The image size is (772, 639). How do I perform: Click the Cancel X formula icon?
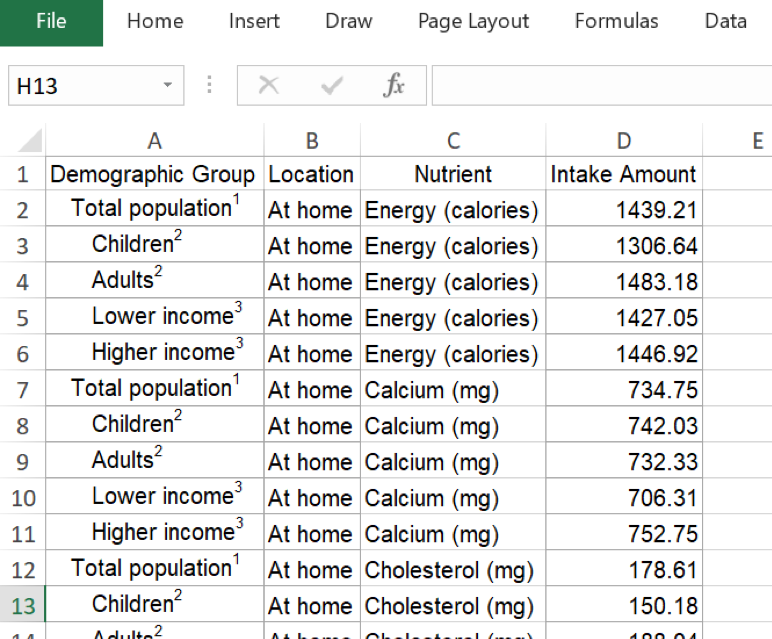click(268, 86)
